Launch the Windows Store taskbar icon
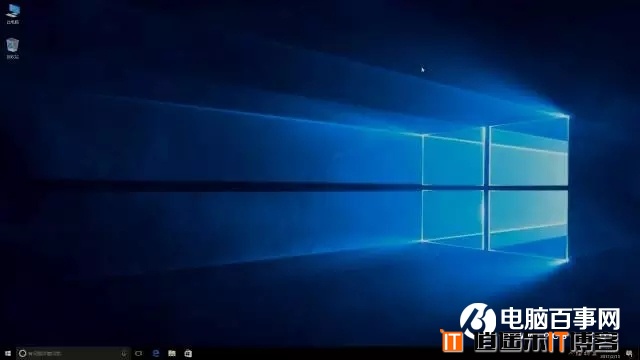640x360 pixels. pos(188,353)
